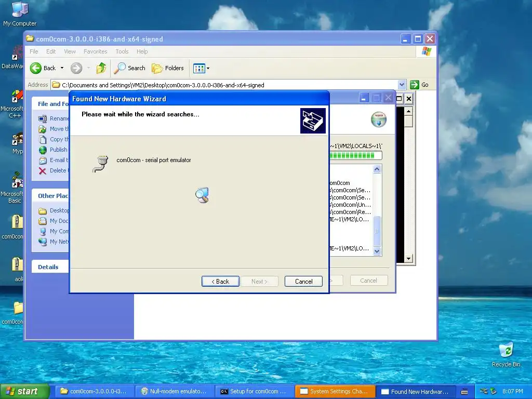Click My Documents folder icon in sidebar
This screenshot has width=532, height=399.
point(43,221)
